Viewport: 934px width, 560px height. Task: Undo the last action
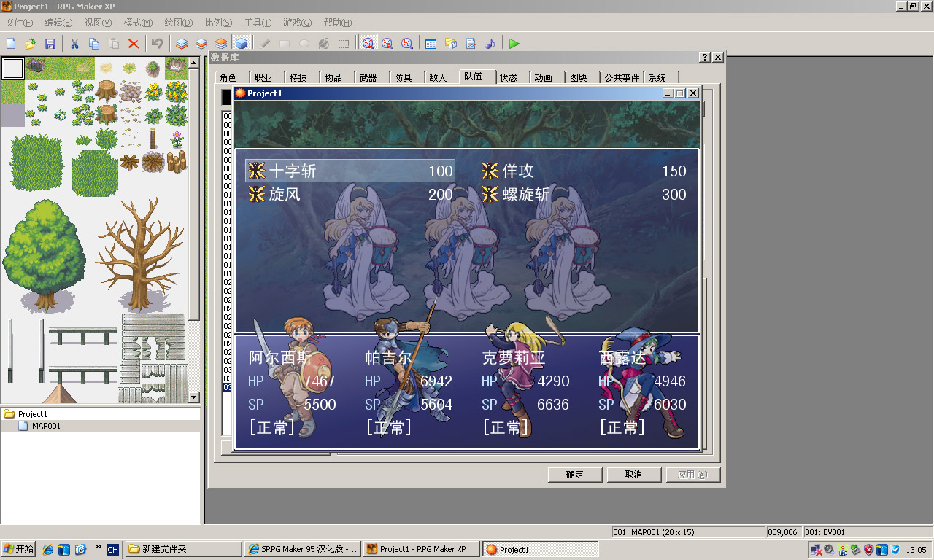tap(157, 44)
